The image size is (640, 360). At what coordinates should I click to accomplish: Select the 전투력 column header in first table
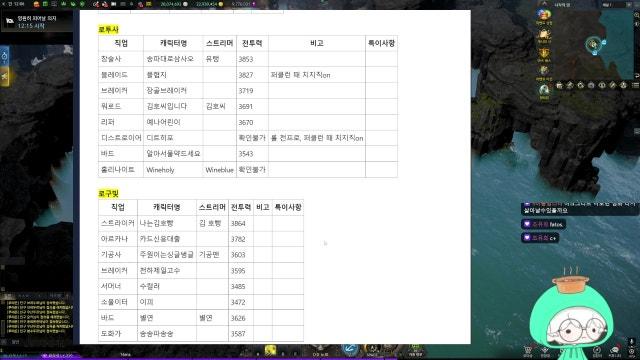click(252, 43)
